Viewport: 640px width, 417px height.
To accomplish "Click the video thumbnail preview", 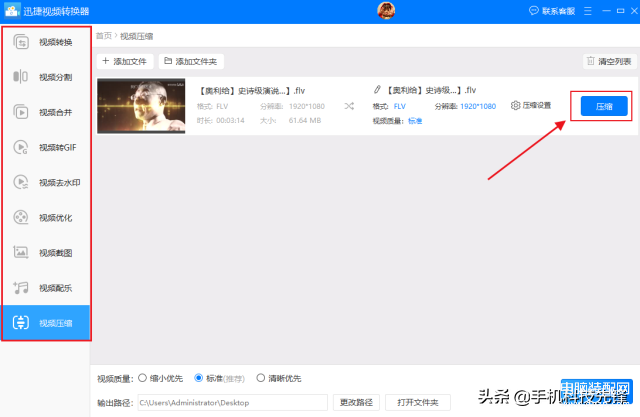I will click(141, 106).
